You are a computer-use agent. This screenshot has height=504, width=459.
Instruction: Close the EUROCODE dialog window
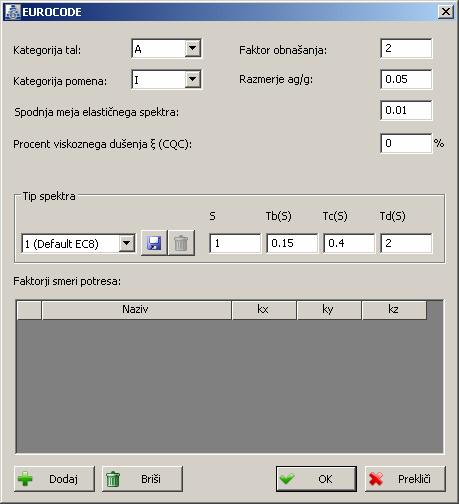446,12
